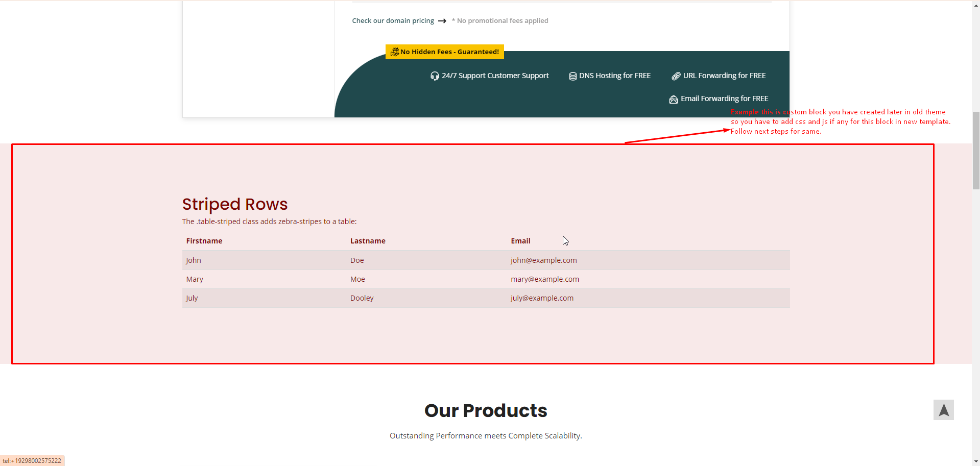Viewport: 980px width, 466px height.
Task: Open the Check our domain pricing link
Action: click(393, 21)
